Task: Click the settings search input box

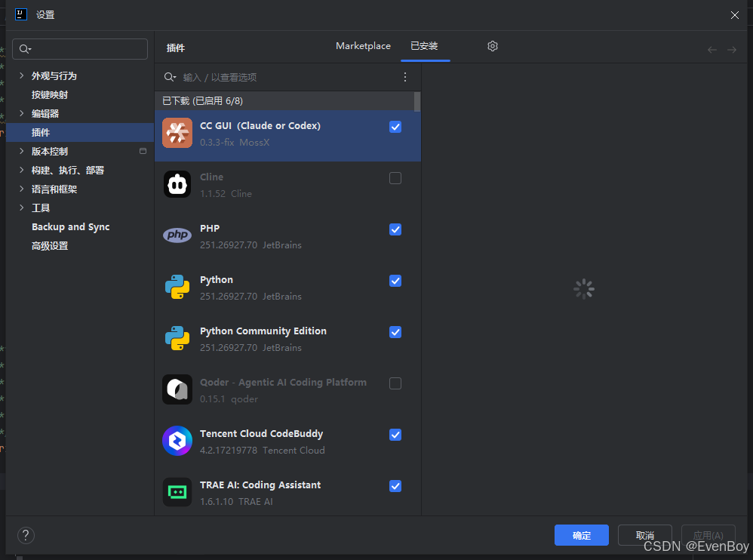Action: pos(80,49)
